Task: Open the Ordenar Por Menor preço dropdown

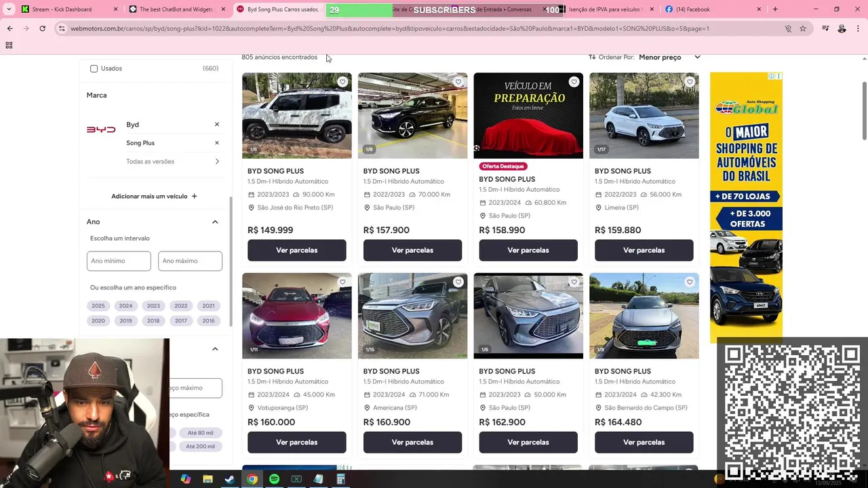Action: pyautogui.click(x=644, y=57)
